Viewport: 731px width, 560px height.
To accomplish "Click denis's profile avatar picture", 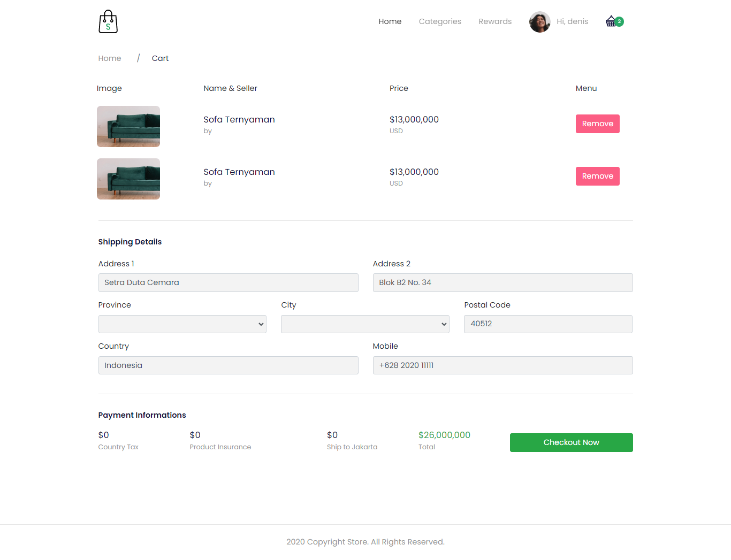I will tap(539, 22).
